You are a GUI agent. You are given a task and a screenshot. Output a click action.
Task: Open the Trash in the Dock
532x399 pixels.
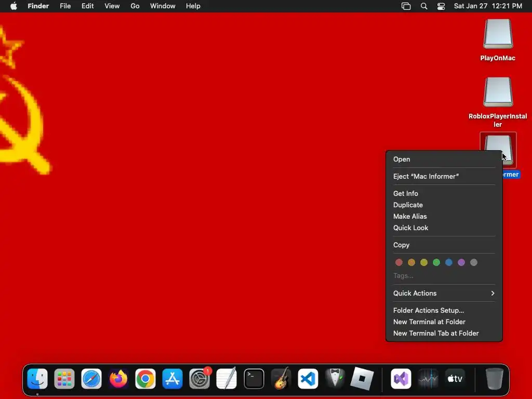pos(495,379)
